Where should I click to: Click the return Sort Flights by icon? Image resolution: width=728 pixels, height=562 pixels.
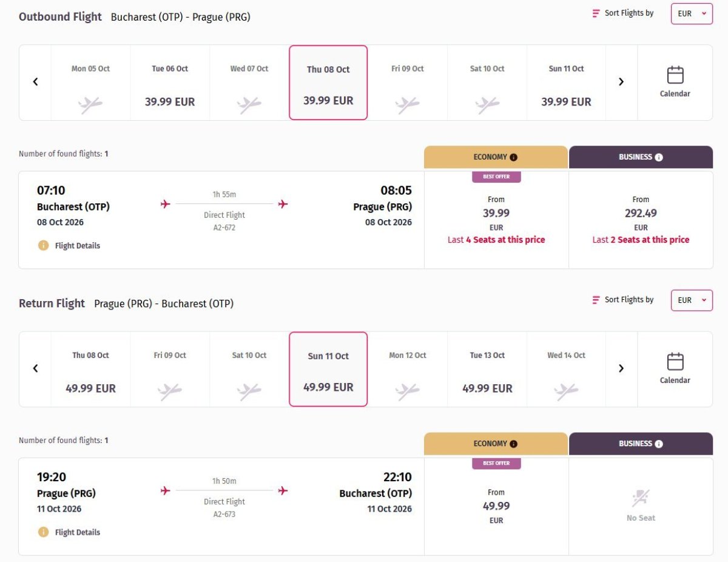596,300
